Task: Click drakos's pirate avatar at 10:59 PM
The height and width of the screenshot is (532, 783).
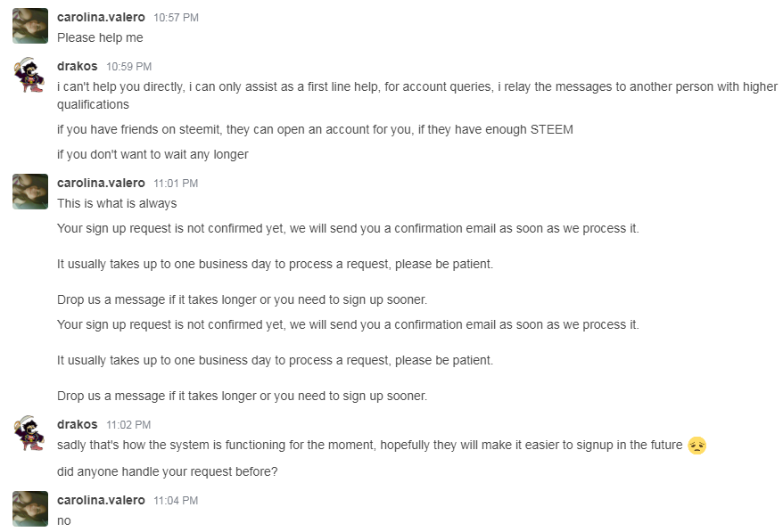Action: pyautogui.click(x=30, y=75)
